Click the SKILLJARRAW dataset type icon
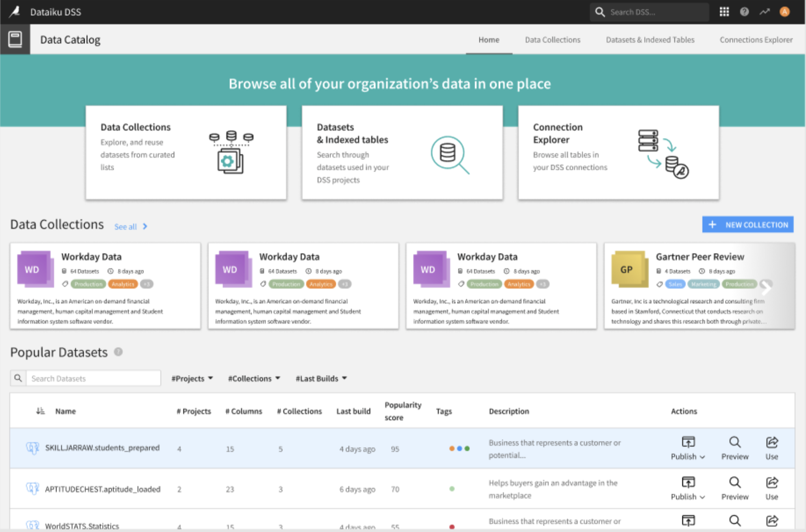Viewport: 806px width, 532px height. point(33,448)
